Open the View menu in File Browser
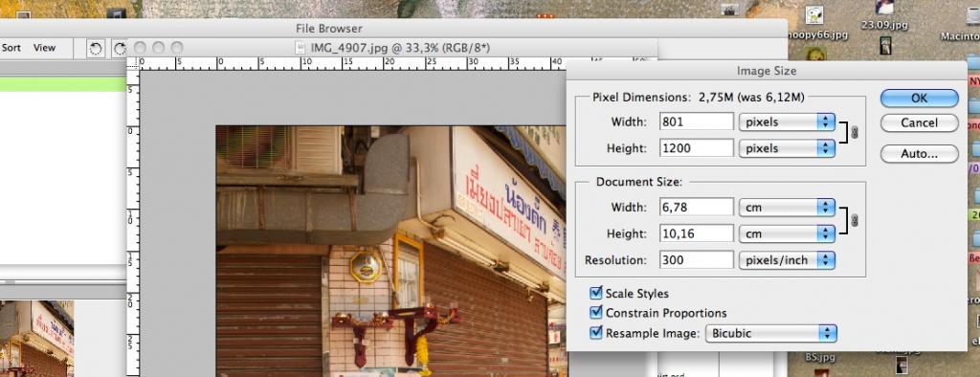Screen dimensions: 980x377 pyautogui.click(x=44, y=48)
